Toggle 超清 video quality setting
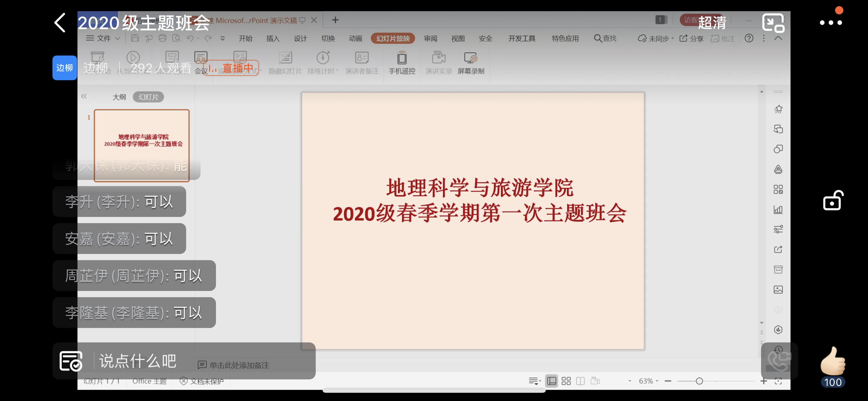Image resolution: width=868 pixels, height=401 pixels. (712, 23)
